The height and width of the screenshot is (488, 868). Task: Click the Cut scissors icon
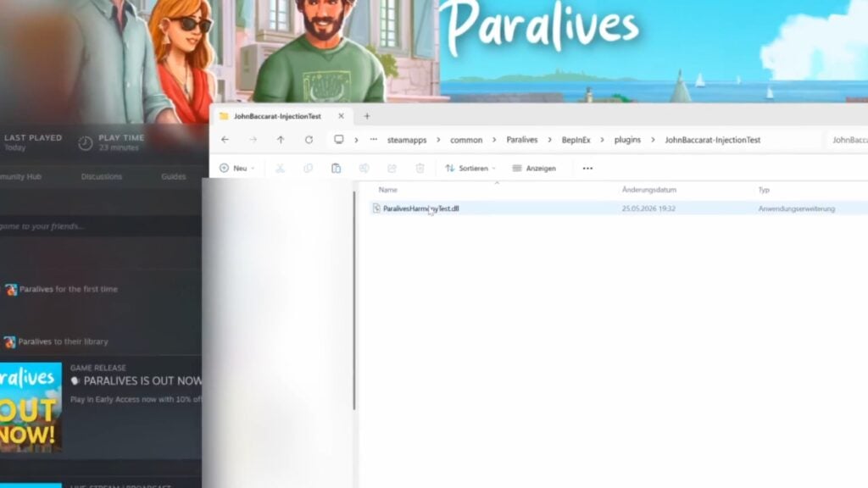pyautogui.click(x=280, y=169)
